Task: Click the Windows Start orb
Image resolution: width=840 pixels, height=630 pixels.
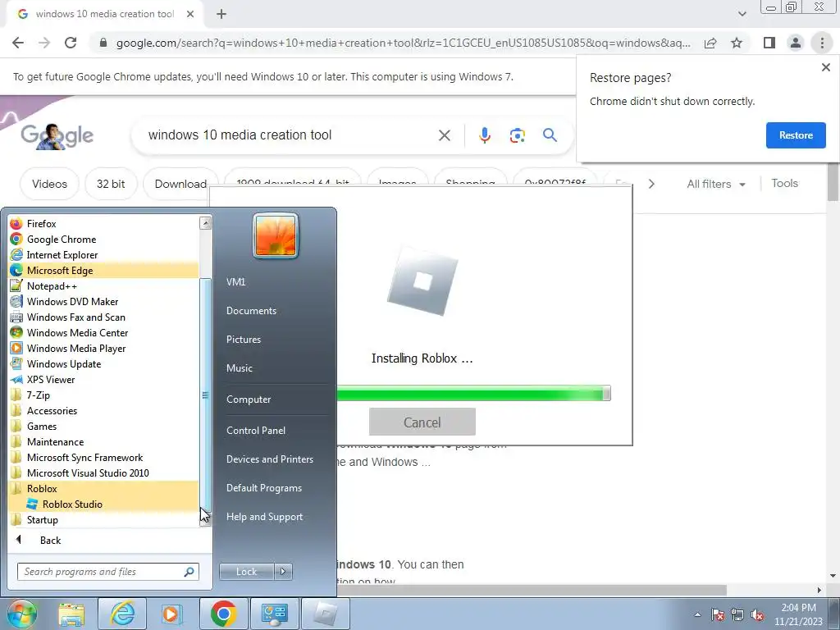Action: 22,614
